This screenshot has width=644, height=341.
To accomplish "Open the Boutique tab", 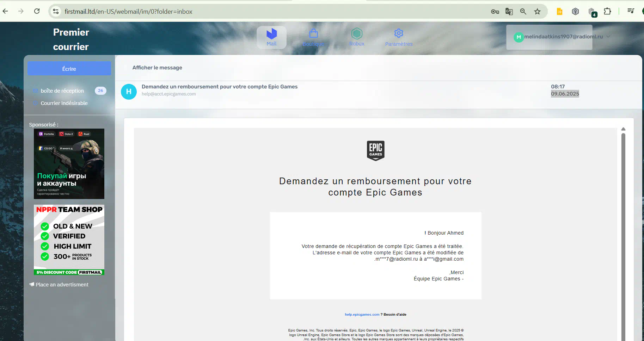I will 313,38.
